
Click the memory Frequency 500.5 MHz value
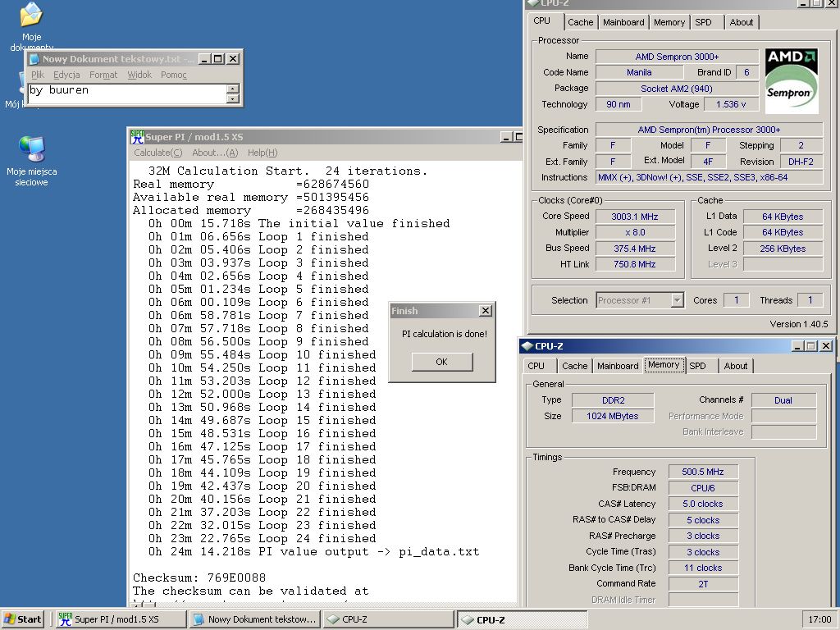(703, 472)
